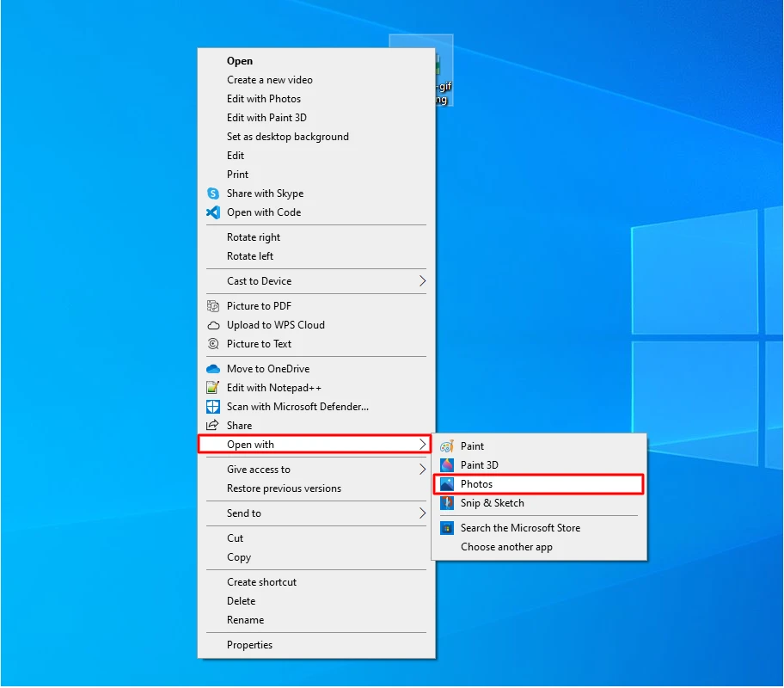
Task: Select Upload to WPS Cloud
Action: coord(316,325)
